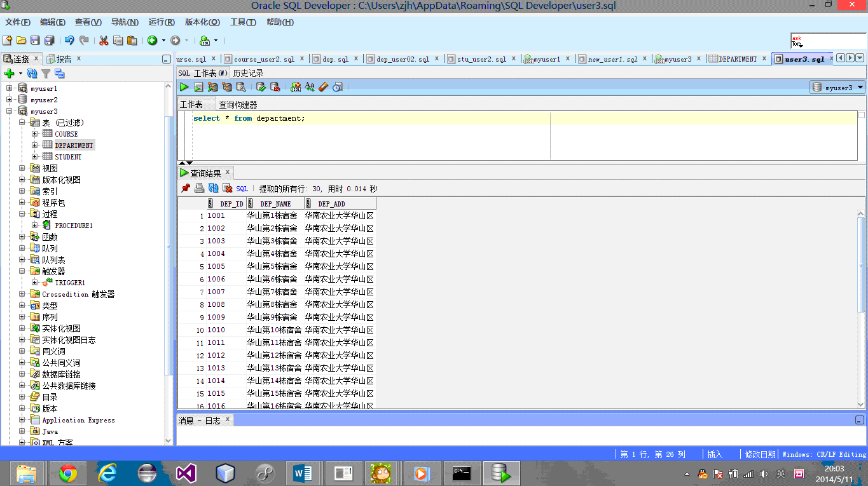868x486 pixels.
Task: Click the Cut scissors icon
Action: tap(103, 41)
